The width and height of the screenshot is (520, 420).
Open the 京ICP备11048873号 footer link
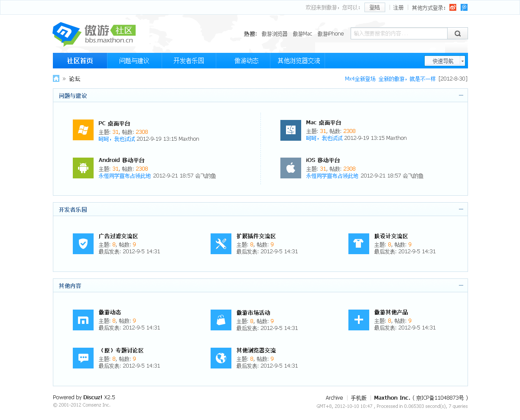[440, 397]
